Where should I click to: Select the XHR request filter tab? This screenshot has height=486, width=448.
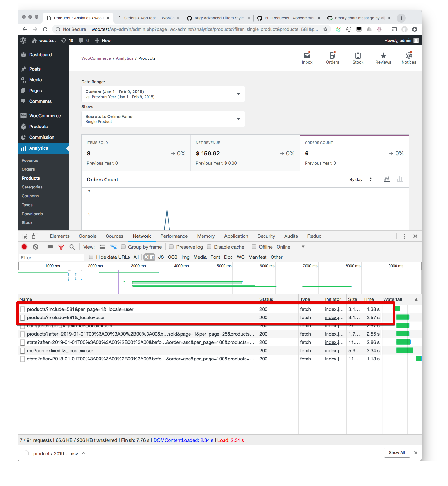pos(149,257)
